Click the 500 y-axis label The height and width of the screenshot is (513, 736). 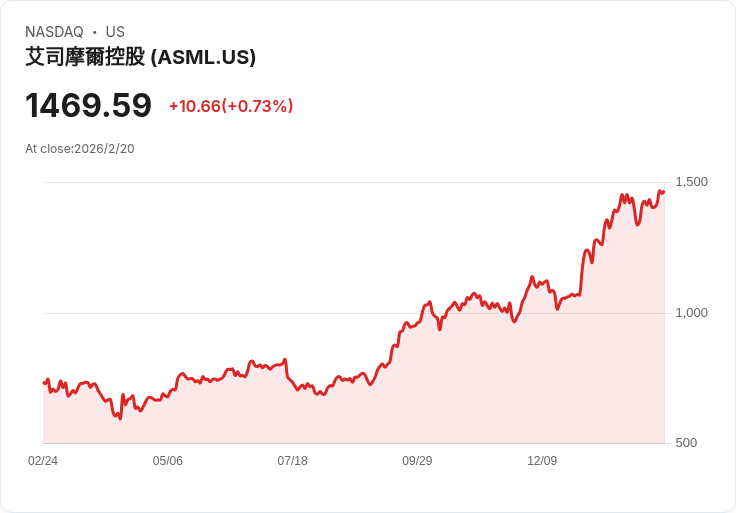coord(686,443)
